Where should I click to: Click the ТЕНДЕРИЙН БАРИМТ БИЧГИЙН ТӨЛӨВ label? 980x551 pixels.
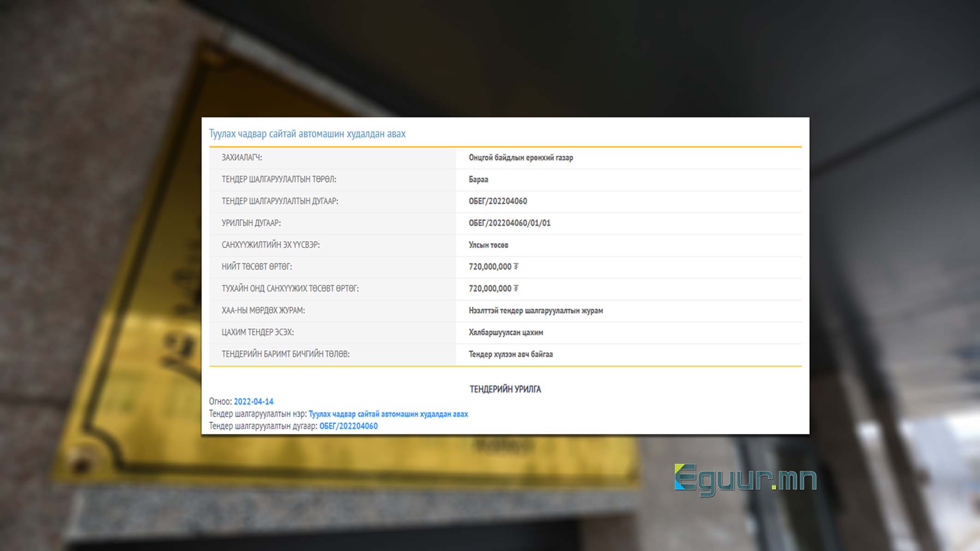285,354
